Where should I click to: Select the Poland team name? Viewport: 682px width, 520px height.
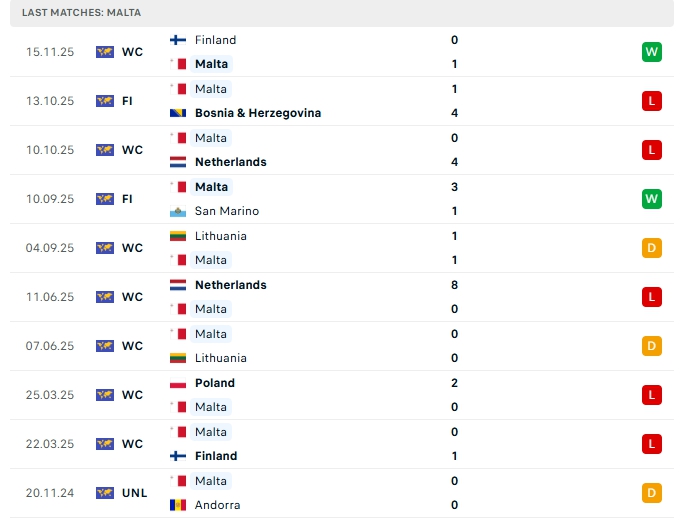215,383
